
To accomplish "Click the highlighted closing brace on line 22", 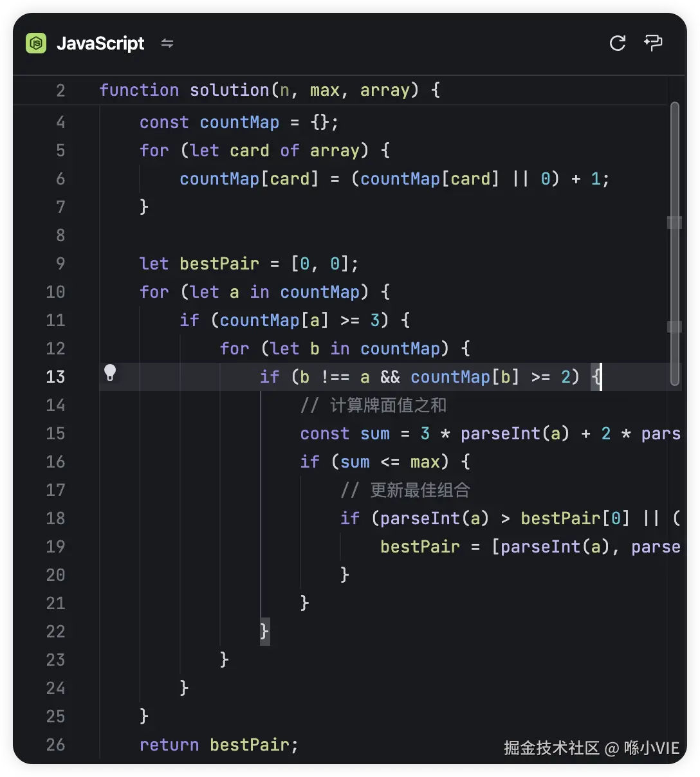I will click(x=264, y=631).
